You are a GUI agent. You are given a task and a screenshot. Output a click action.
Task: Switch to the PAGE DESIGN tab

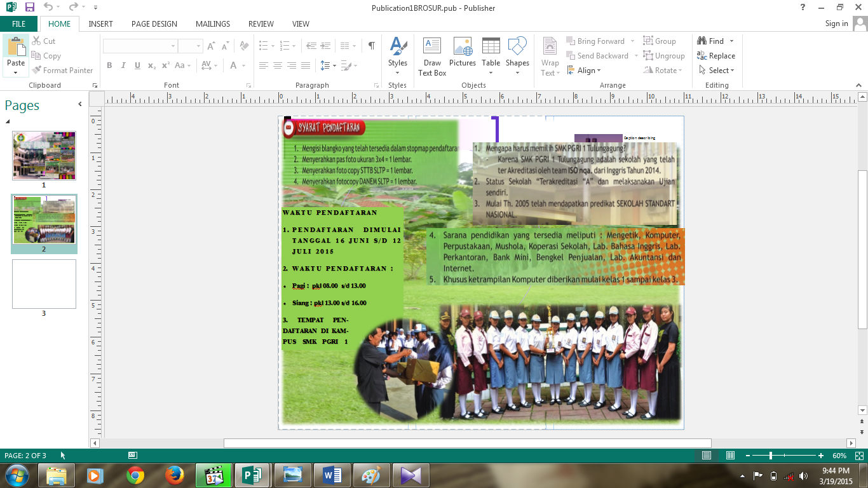click(x=154, y=24)
